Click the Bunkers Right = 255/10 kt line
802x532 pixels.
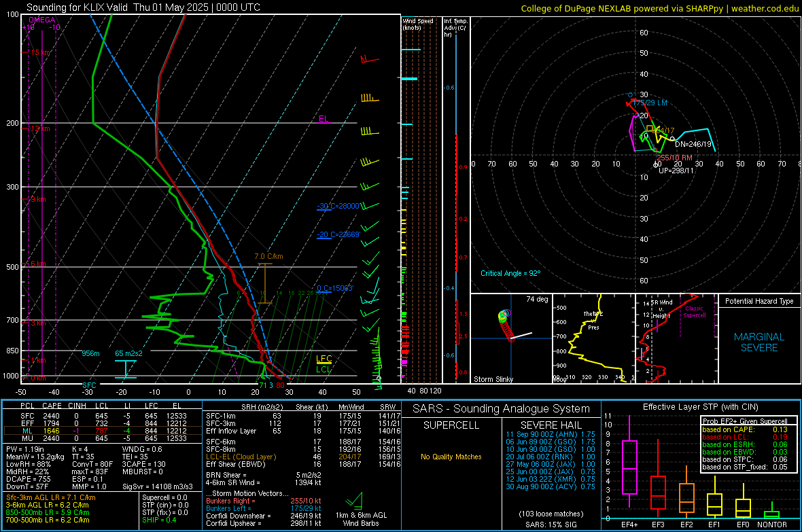pos(264,501)
